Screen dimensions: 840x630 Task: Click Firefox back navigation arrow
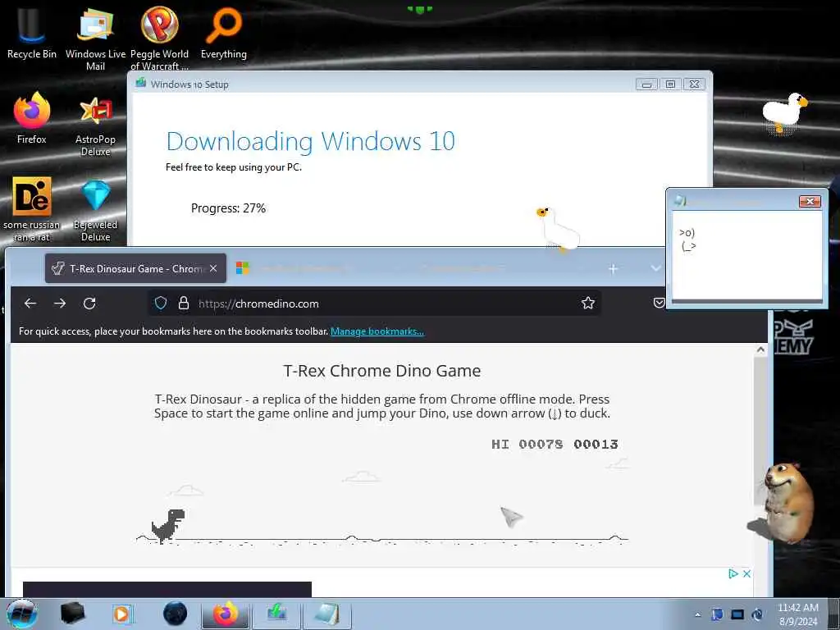[30, 304]
